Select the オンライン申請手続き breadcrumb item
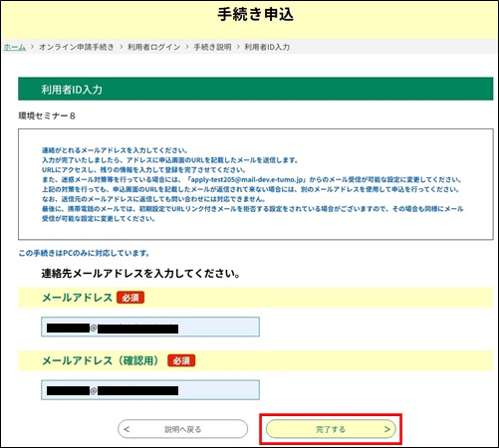The height and width of the screenshot is (448, 499). [x=77, y=47]
